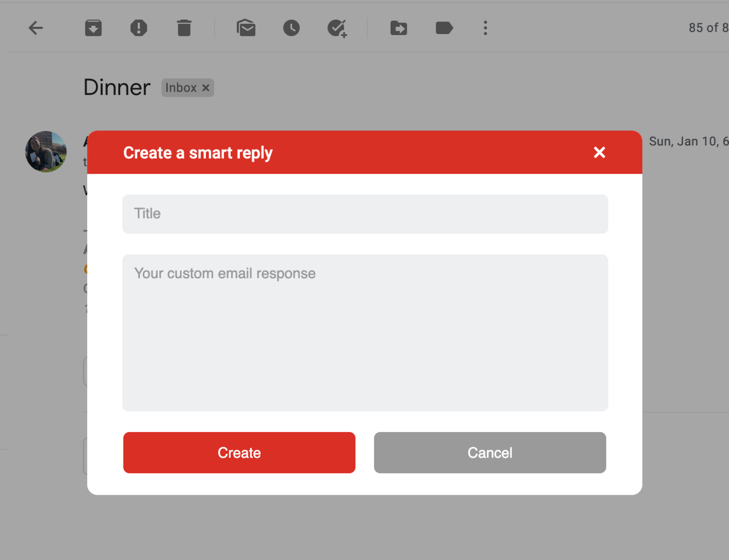The width and height of the screenshot is (729, 560).
Task: Open the Move to folder icon
Action: pyautogui.click(x=399, y=28)
